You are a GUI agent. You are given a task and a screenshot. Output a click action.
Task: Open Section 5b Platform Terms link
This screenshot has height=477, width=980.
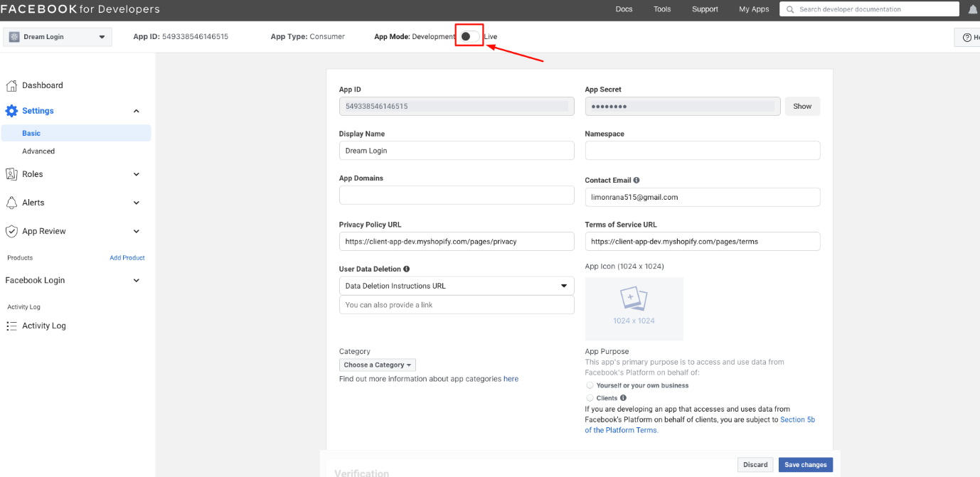click(700, 425)
